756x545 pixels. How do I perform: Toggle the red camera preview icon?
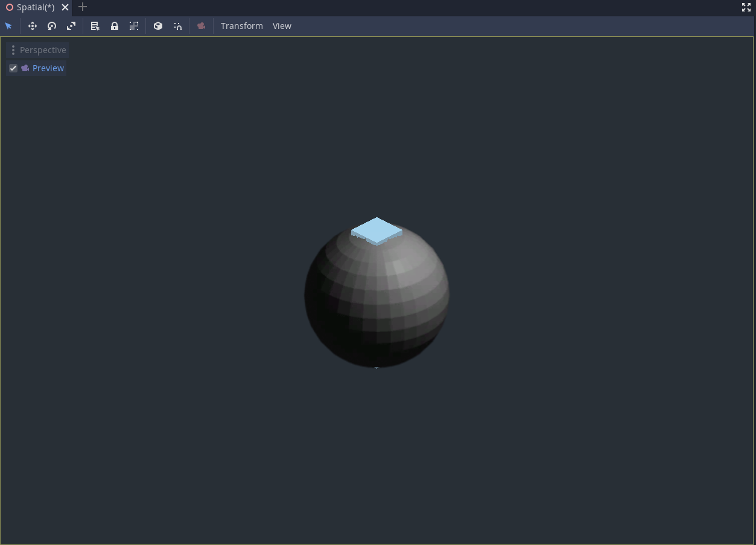pyautogui.click(x=201, y=26)
